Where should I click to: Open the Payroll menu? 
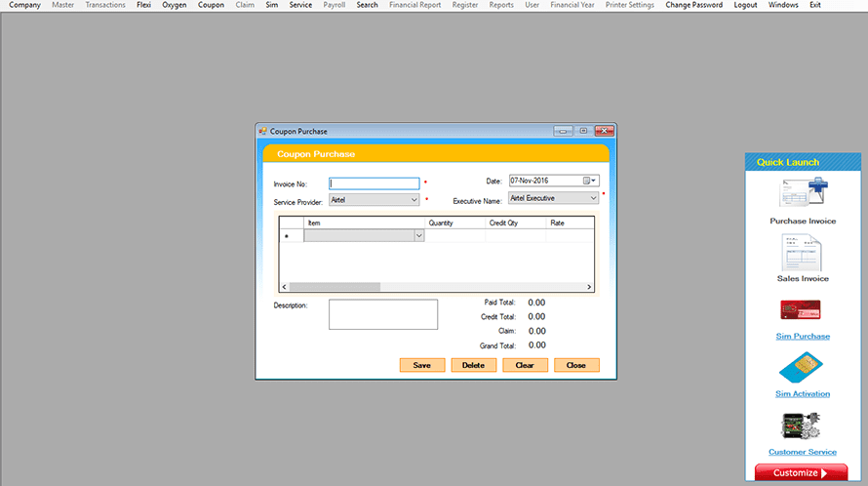(x=335, y=5)
